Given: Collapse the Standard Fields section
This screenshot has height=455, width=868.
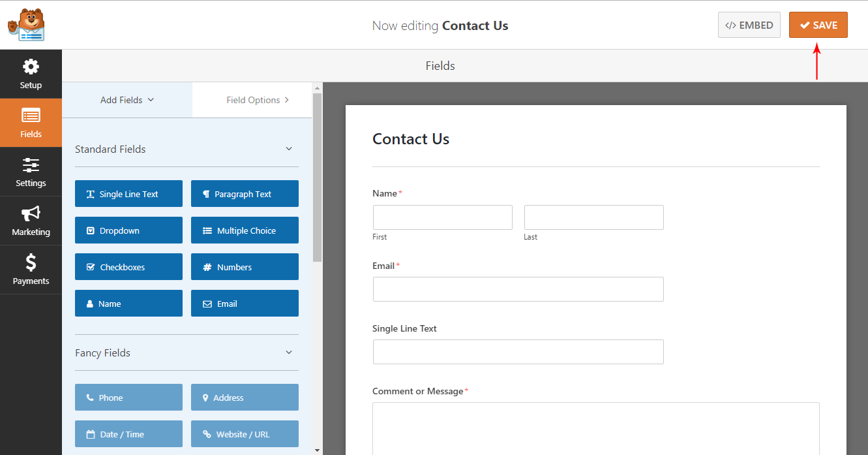Looking at the screenshot, I should click(x=289, y=149).
